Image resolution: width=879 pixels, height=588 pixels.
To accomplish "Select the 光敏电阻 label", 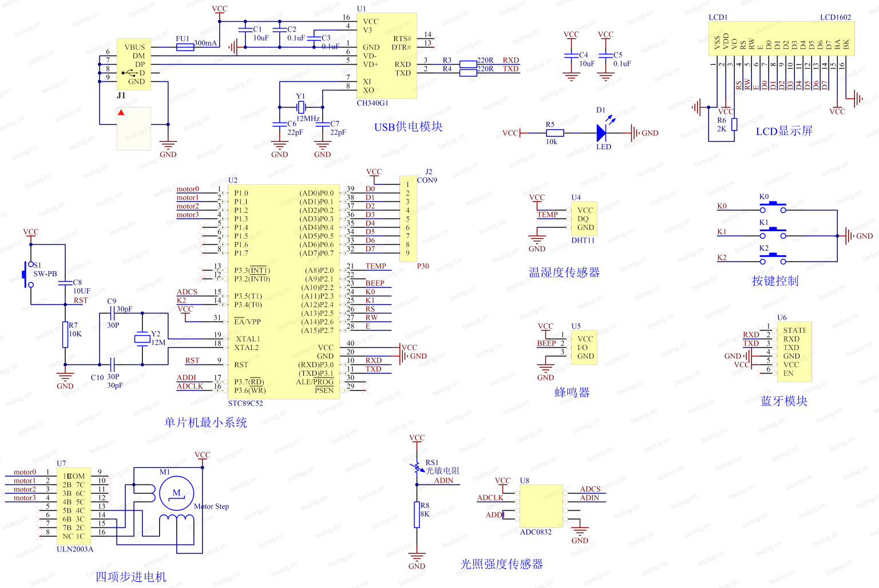I will (x=442, y=471).
